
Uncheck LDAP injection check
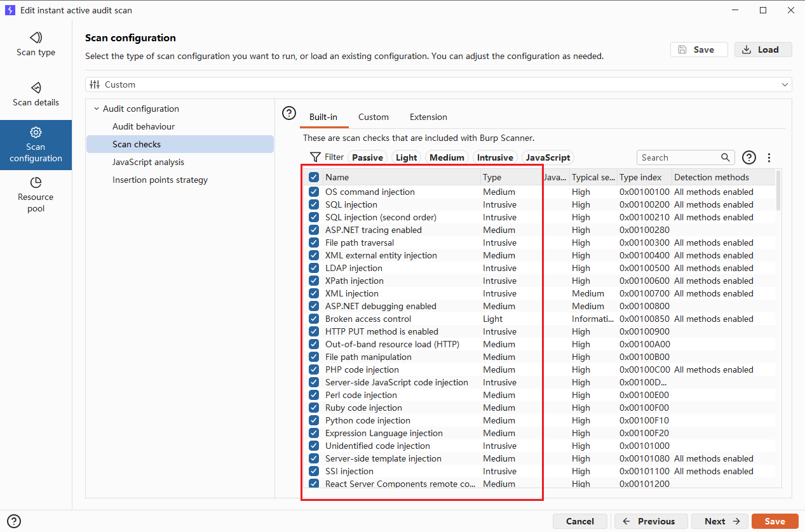click(314, 268)
